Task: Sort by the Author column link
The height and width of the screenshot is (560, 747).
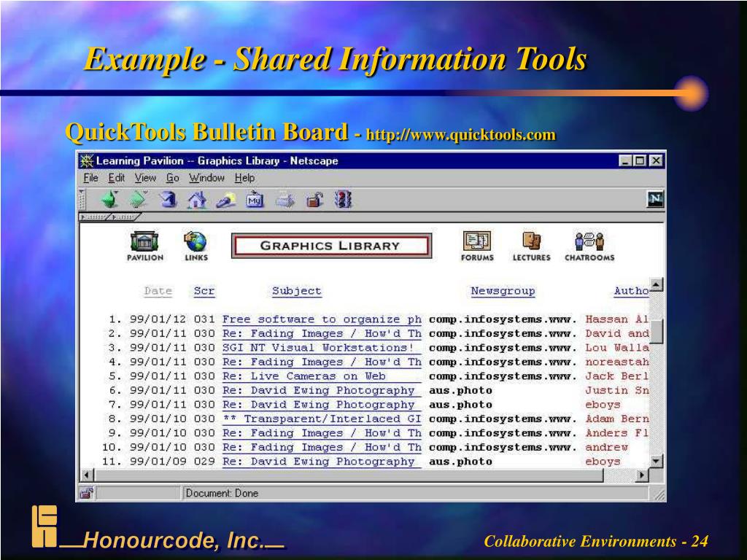Action: point(631,291)
